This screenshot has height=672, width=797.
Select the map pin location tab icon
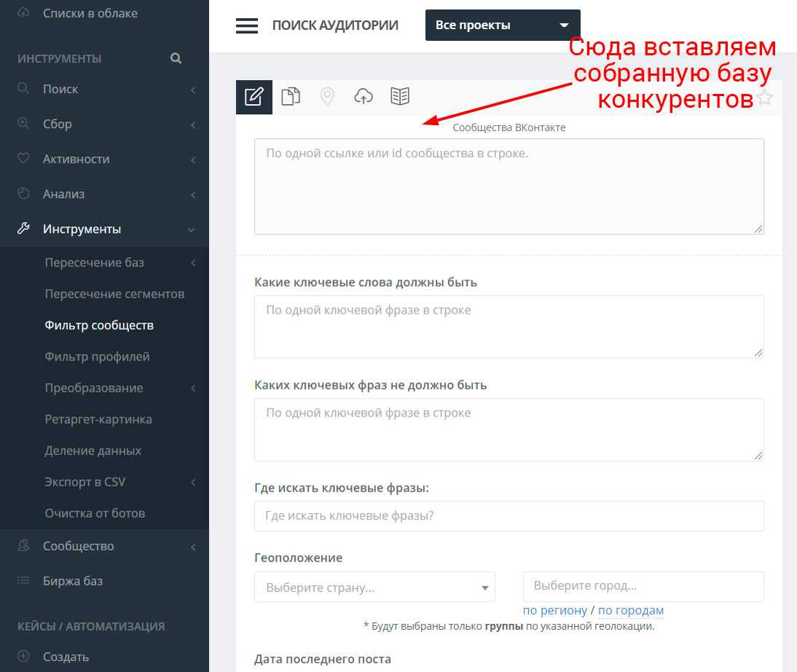[327, 97]
